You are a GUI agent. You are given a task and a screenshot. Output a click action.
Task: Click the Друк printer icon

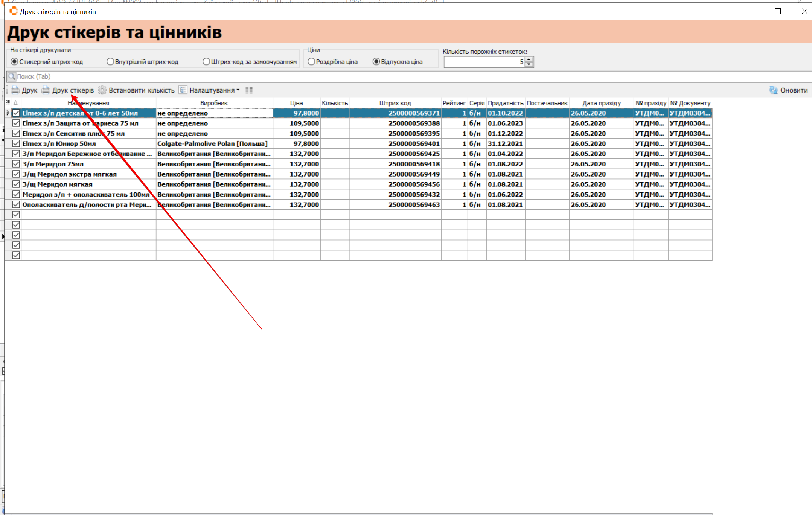click(15, 90)
